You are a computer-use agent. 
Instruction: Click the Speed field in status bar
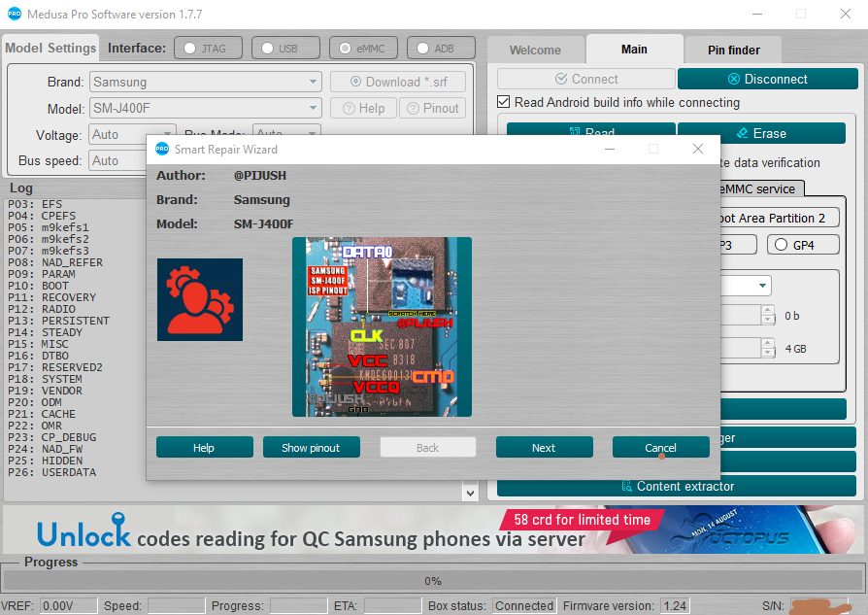(176, 606)
